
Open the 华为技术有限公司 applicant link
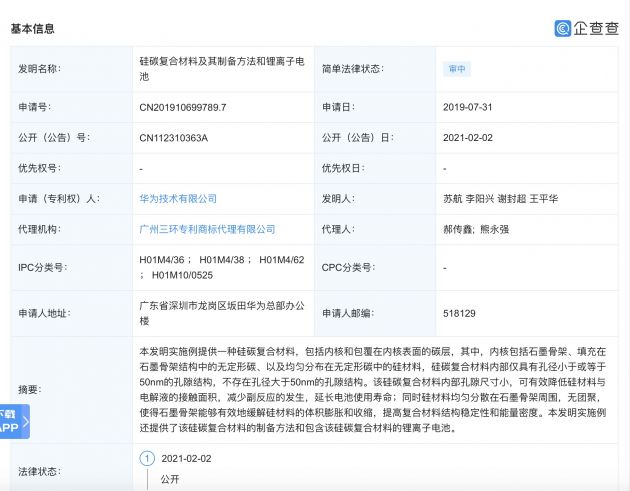(x=178, y=198)
